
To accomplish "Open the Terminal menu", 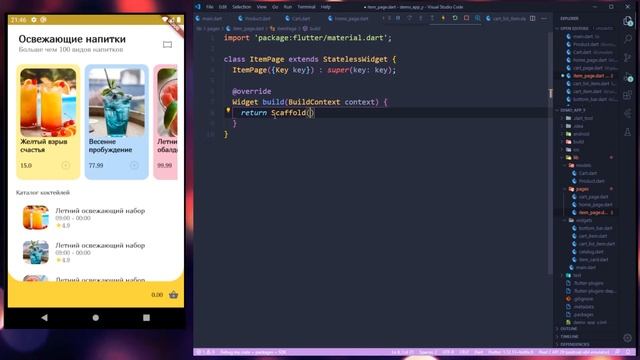I will [x=306, y=7].
